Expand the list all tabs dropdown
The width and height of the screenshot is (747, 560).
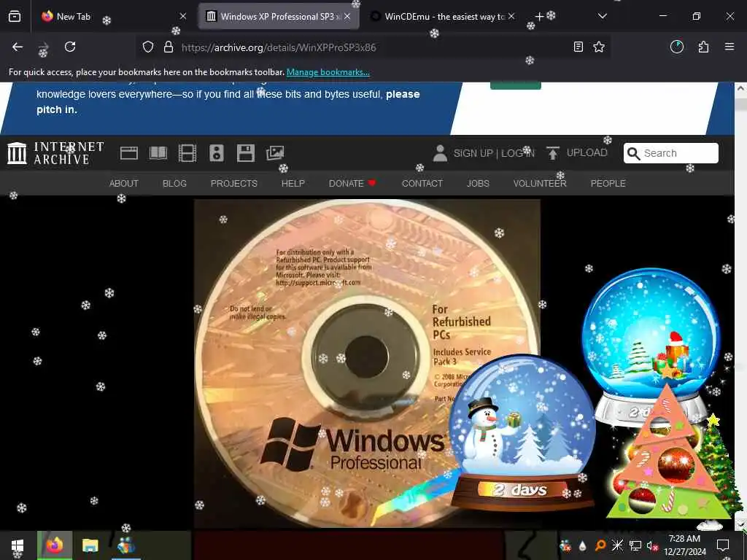pos(602,16)
